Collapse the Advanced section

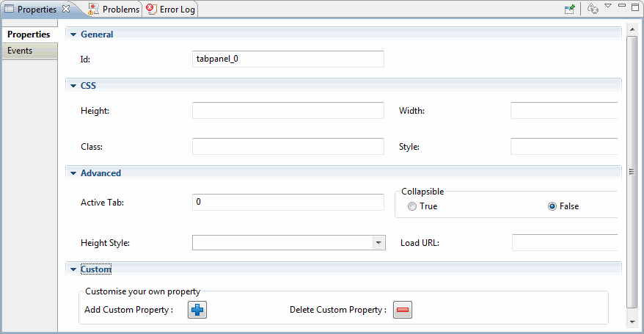click(x=73, y=173)
